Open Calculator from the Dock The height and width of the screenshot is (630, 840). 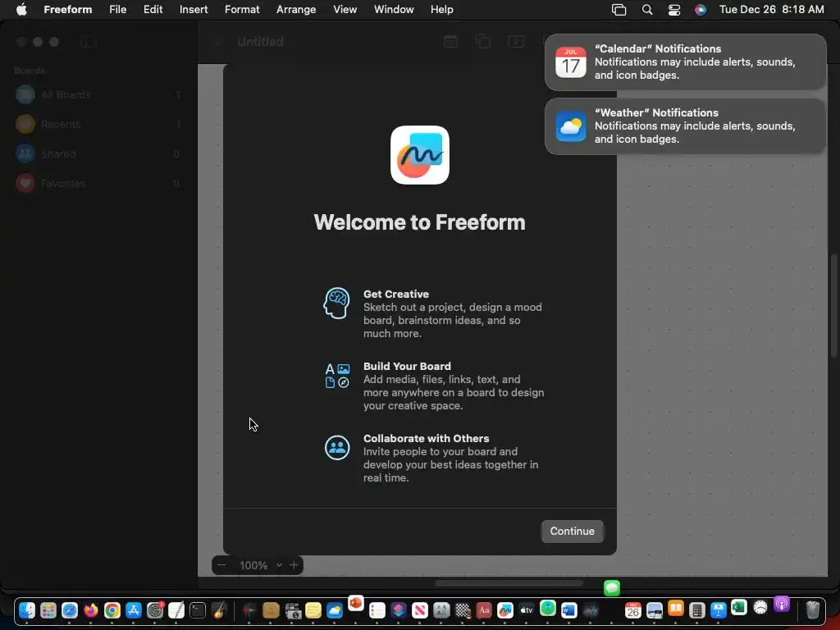[x=697, y=610]
